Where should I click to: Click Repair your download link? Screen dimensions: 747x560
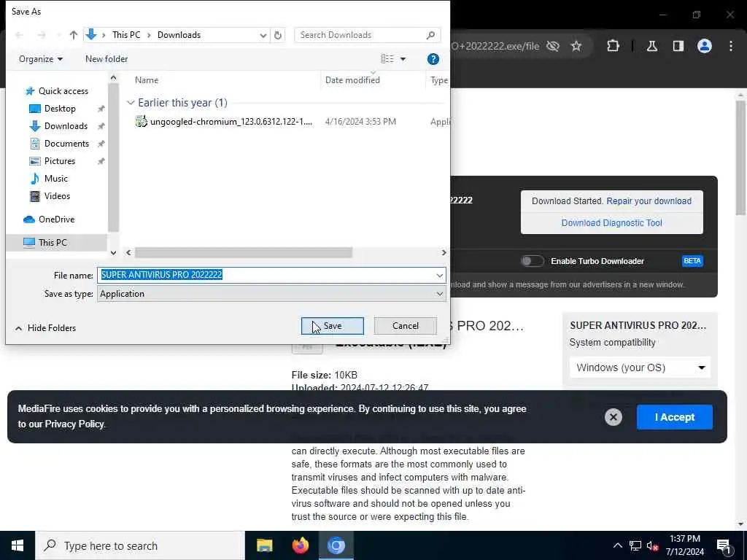[649, 201]
